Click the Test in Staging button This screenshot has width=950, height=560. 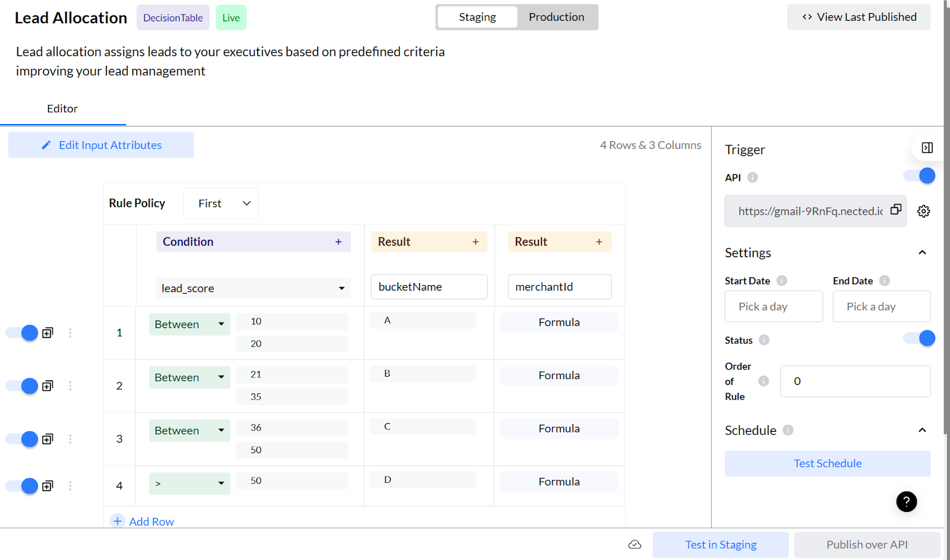pos(720,545)
